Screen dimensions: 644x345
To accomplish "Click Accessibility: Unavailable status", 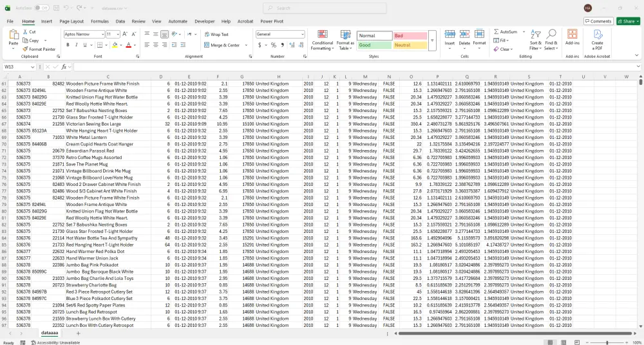I will point(55,342).
